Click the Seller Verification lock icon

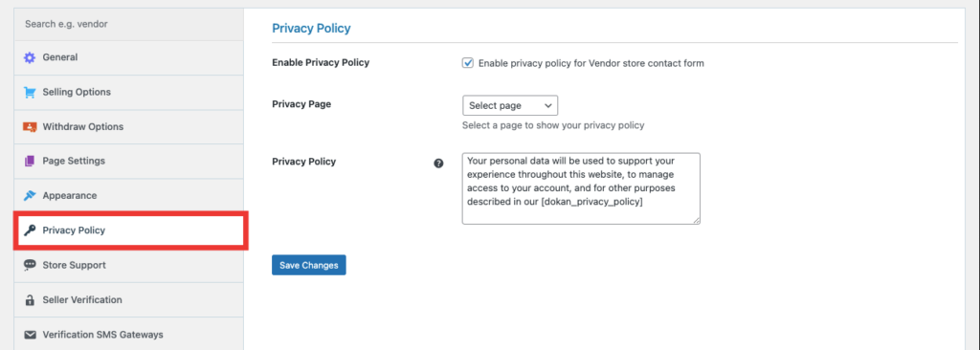(x=30, y=300)
